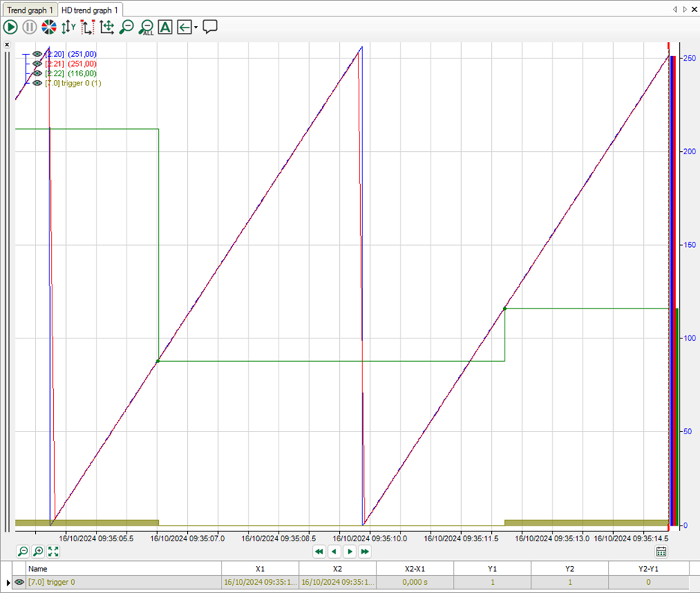Click the zoom out magnifier in the toolbar
Image resolution: width=700 pixels, height=593 pixels.
(127, 27)
